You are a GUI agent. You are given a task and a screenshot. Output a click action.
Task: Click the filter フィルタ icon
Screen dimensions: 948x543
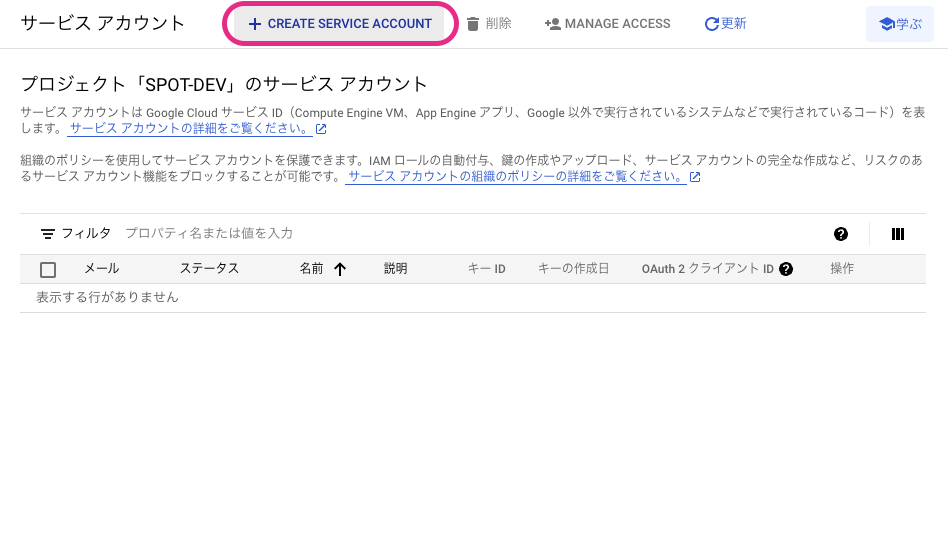[48, 234]
